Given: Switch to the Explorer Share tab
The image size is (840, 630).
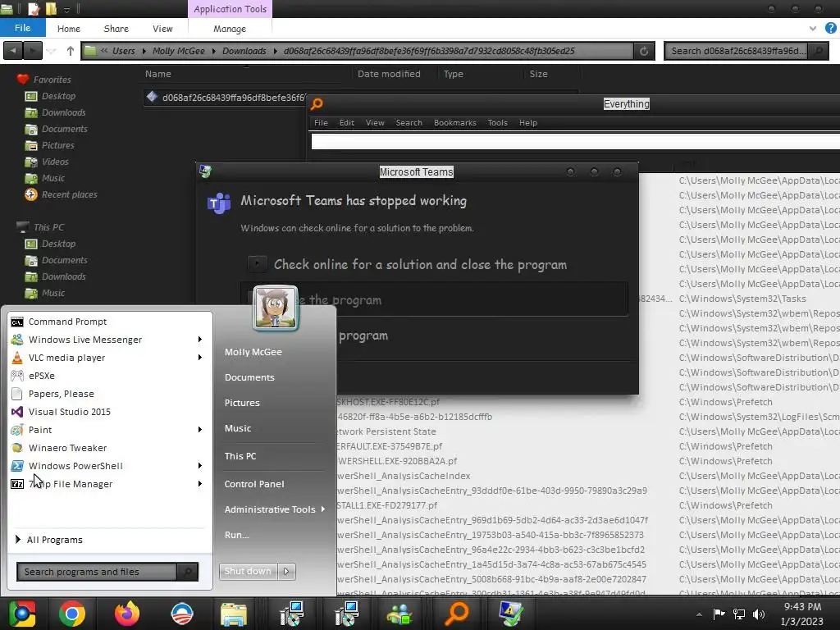Looking at the screenshot, I should tap(116, 29).
